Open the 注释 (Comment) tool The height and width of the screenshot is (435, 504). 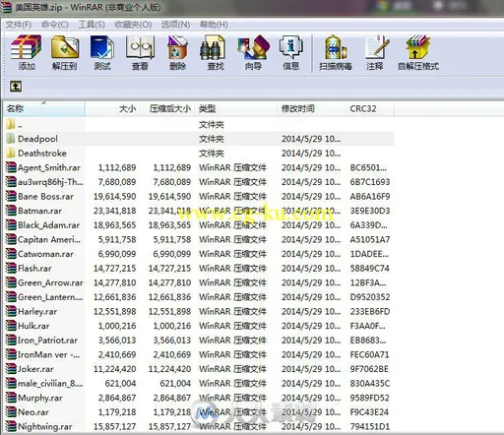point(375,52)
